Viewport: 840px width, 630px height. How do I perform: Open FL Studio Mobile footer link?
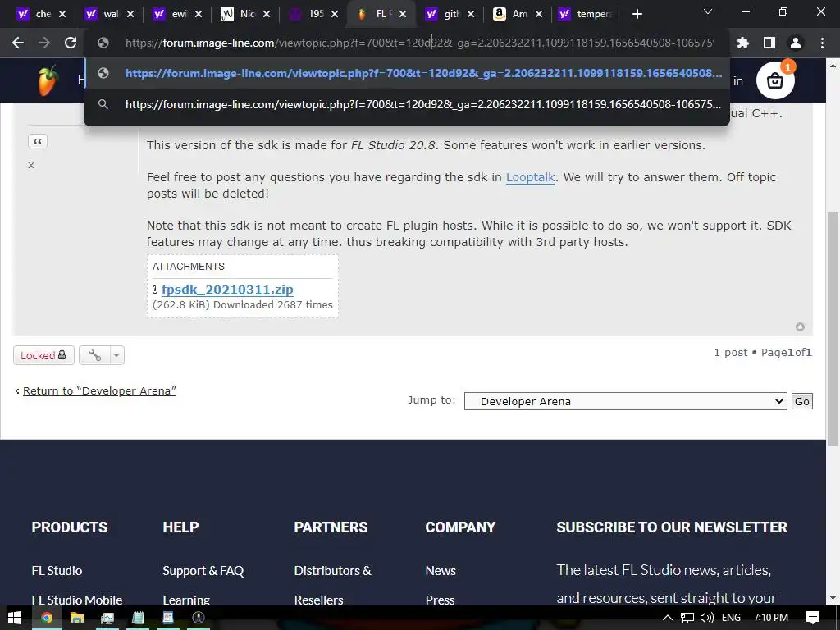coord(76,600)
